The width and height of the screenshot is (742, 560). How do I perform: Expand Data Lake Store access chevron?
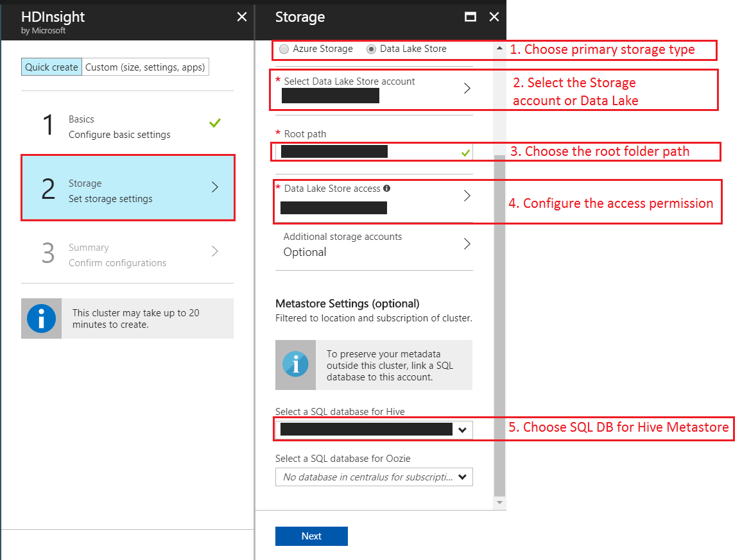pyautogui.click(x=467, y=196)
